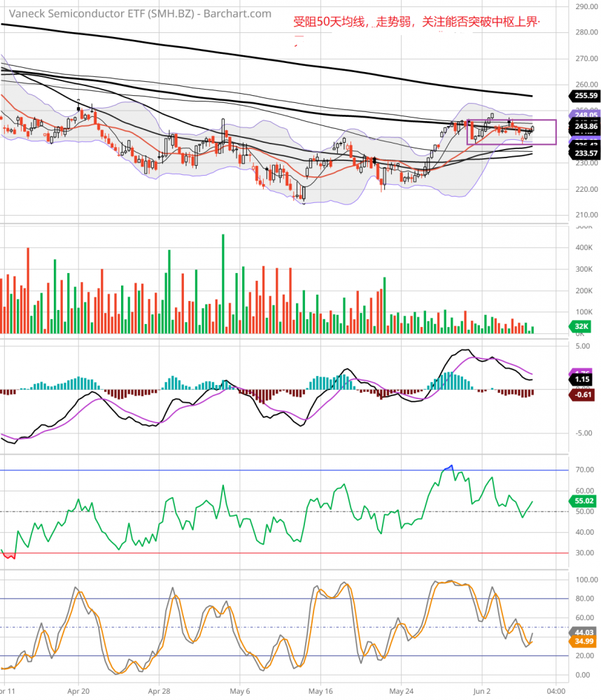
Task: Click the 44.03 stochastic value label
Action: coord(585,632)
